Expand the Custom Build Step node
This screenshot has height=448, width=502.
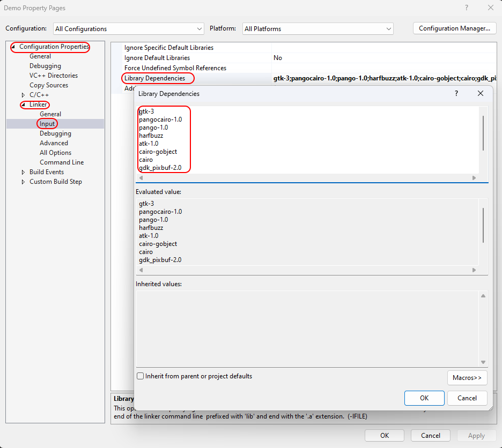(23, 182)
